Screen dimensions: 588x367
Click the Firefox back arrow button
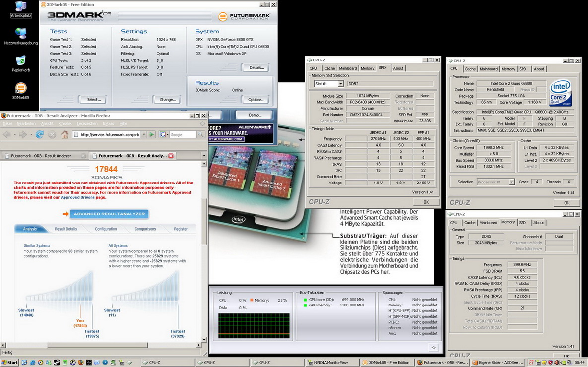pyautogui.click(x=7, y=134)
